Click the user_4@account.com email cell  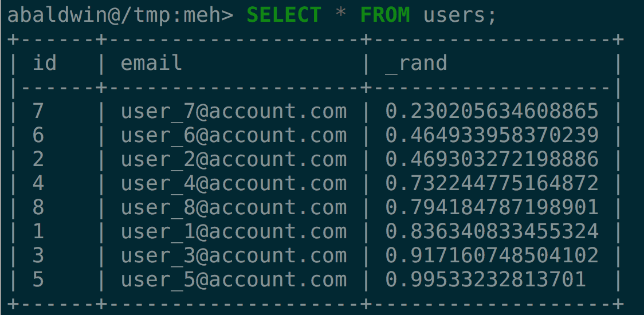(x=234, y=184)
